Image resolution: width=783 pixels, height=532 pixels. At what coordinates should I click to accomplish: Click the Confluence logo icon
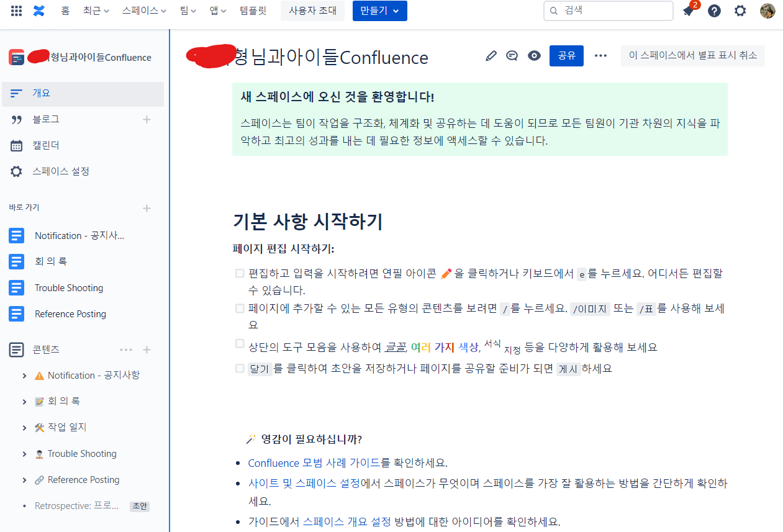click(39, 11)
